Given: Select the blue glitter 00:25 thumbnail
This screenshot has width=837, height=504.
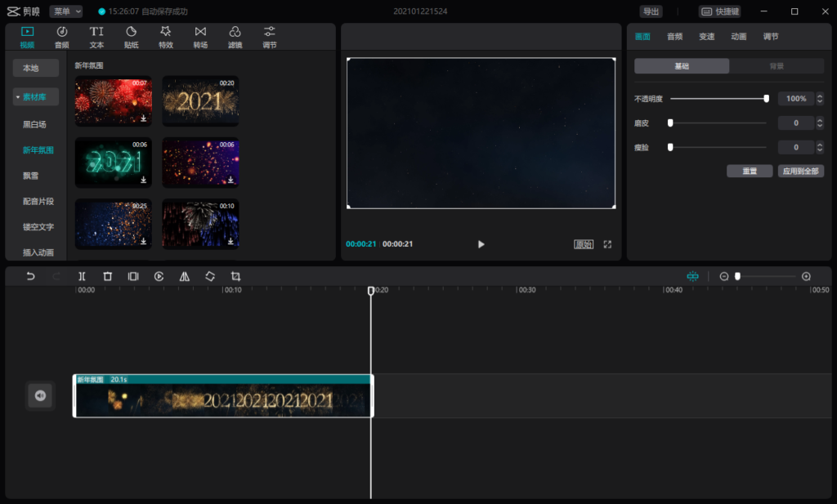Looking at the screenshot, I should (113, 224).
